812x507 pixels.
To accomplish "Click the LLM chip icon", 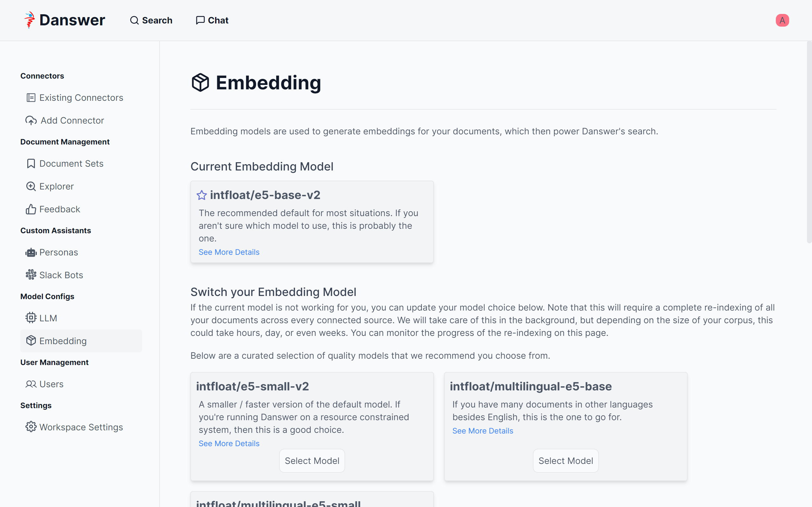I will click(31, 318).
